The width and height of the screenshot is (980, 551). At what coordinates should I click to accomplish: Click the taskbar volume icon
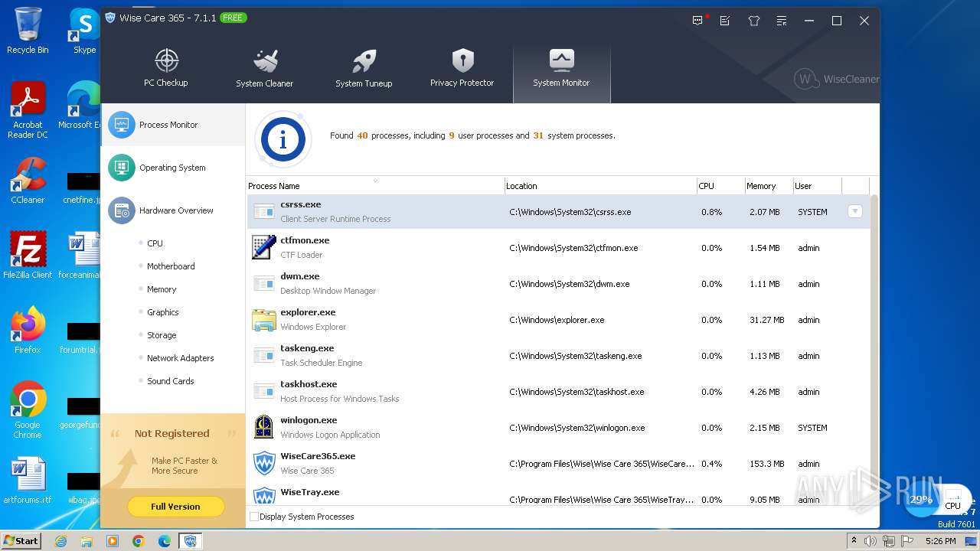click(x=871, y=541)
